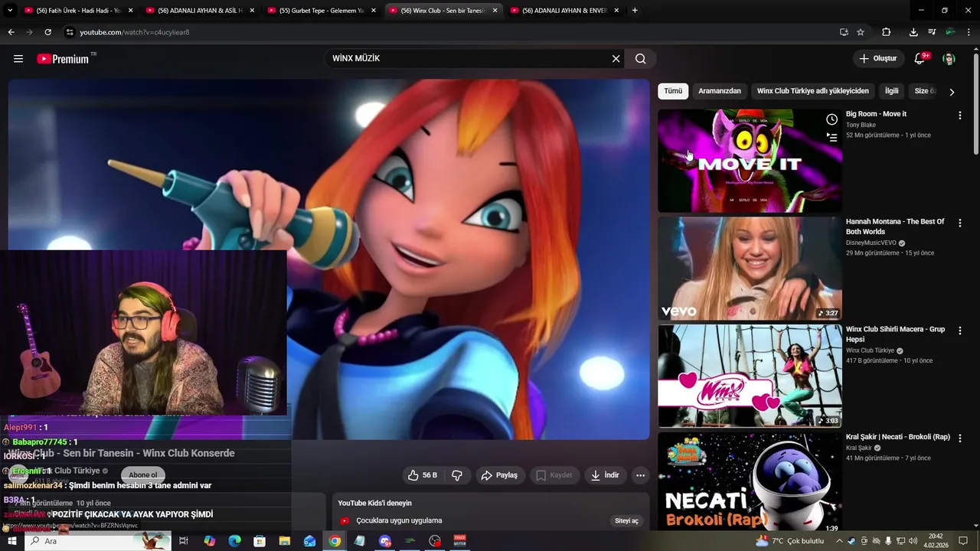This screenshot has width=980, height=551.
Task: Bookmark this page with star icon
Action: tap(861, 32)
